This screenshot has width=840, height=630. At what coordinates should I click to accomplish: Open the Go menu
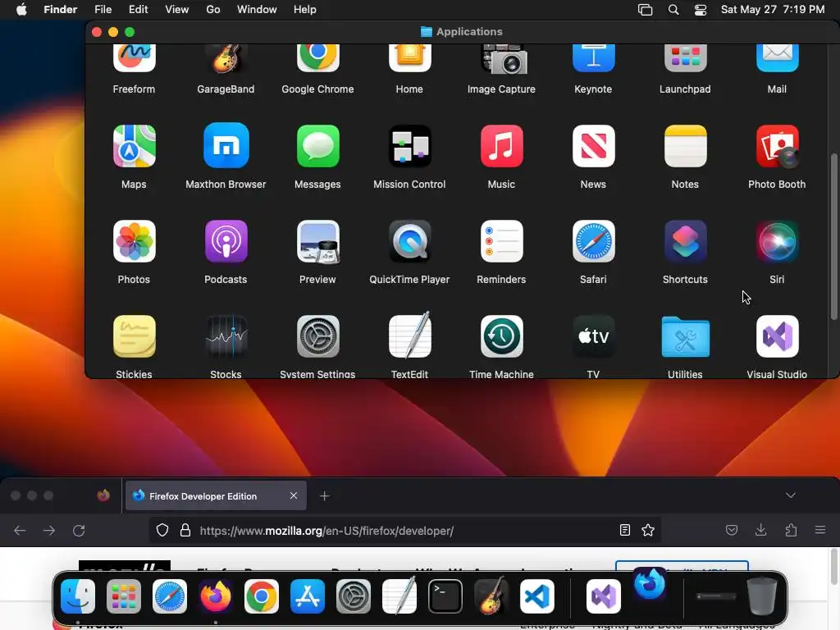213,10
